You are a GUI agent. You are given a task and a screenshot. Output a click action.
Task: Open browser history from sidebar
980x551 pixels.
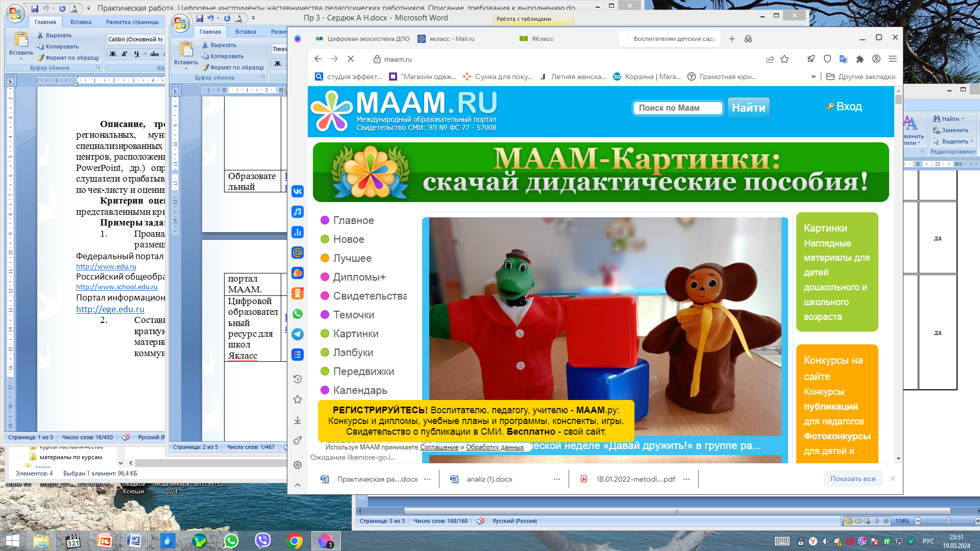(x=298, y=379)
